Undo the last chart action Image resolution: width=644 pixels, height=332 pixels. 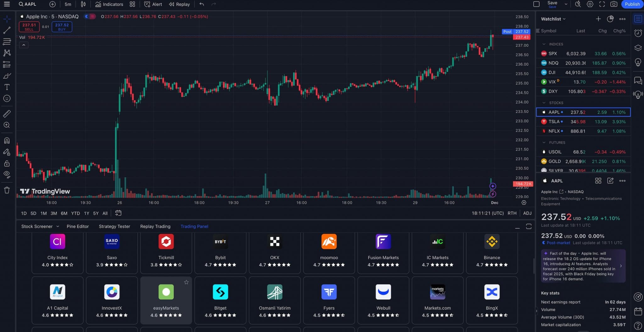(202, 4)
